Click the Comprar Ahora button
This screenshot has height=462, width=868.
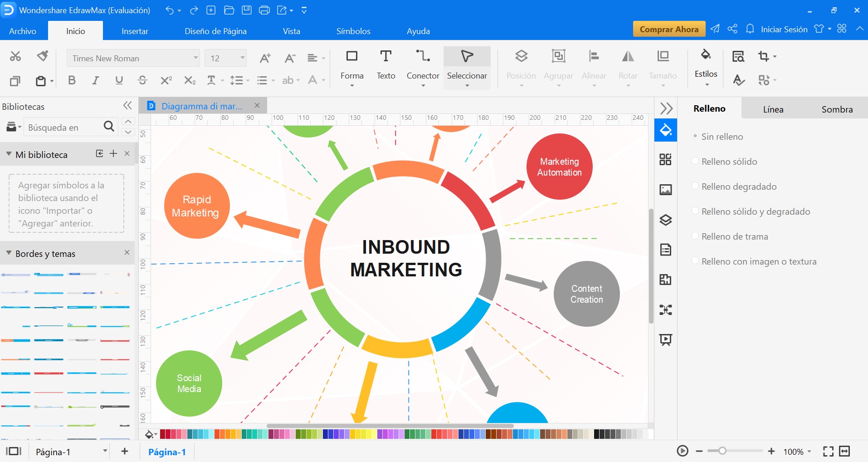pyautogui.click(x=669, y=29)
